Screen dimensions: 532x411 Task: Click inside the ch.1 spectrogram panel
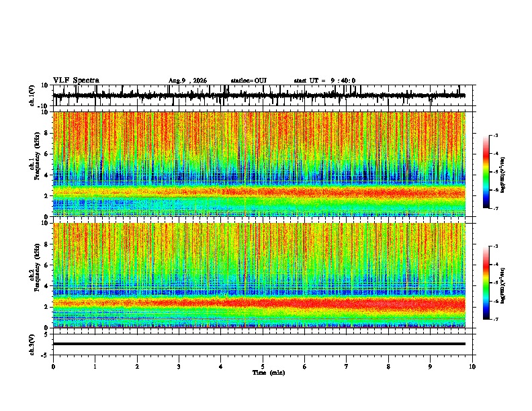coord(259,164)
